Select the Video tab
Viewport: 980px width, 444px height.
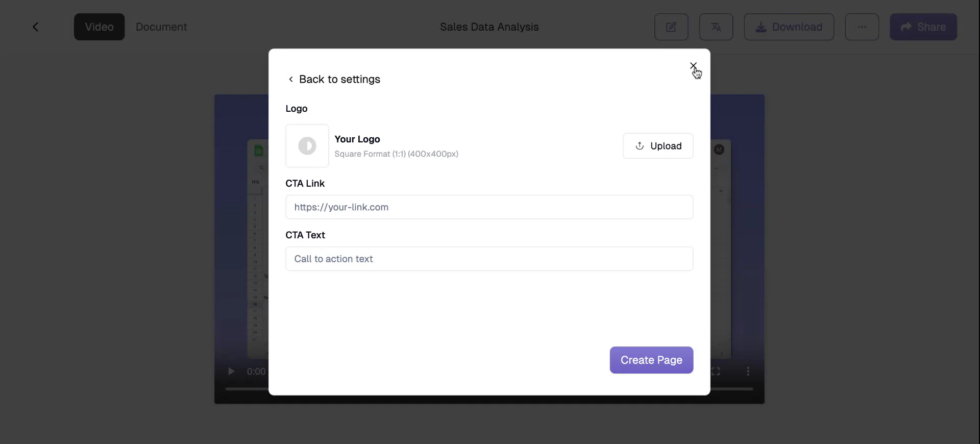tap(99, 27)
